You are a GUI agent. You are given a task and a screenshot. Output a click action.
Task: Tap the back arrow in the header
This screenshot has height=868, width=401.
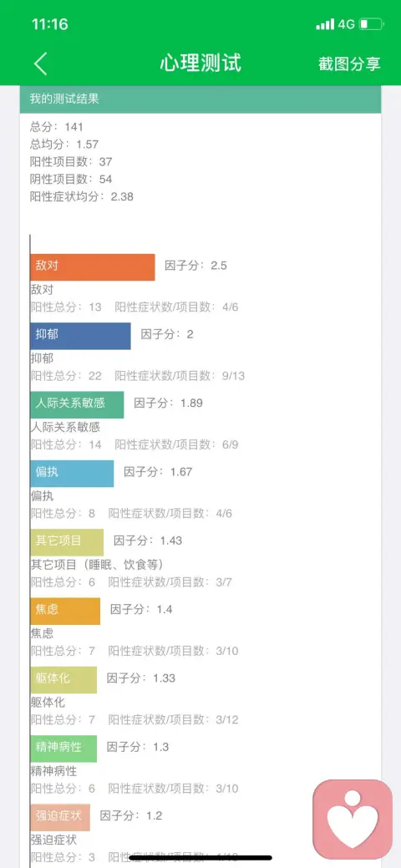40,63
